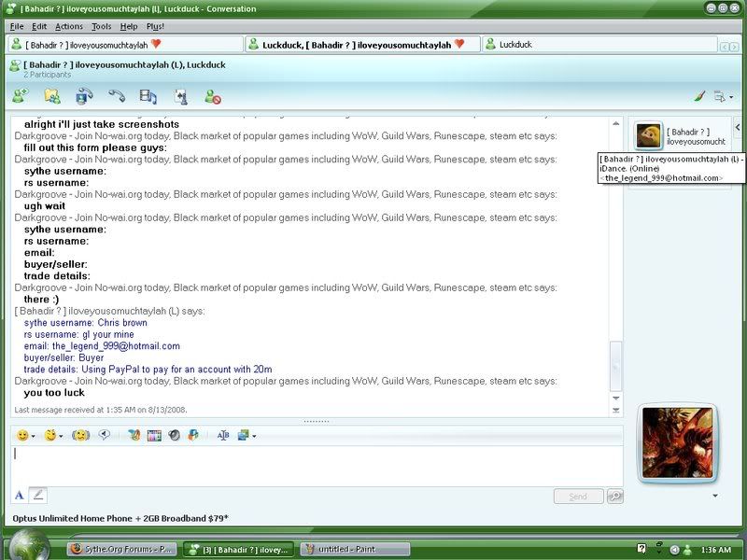Switch to the Luckduck conversation tab

pos(599,45)
